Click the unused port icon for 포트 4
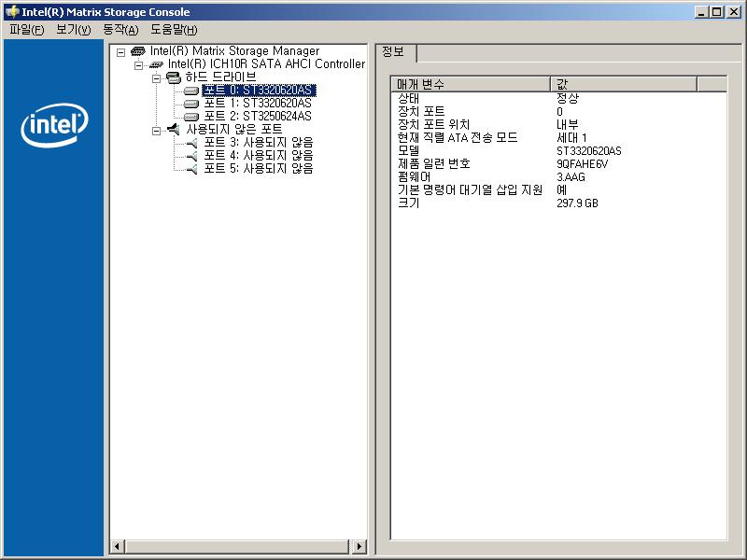This screenshot has height=560, width=747. tap(191, 156)
